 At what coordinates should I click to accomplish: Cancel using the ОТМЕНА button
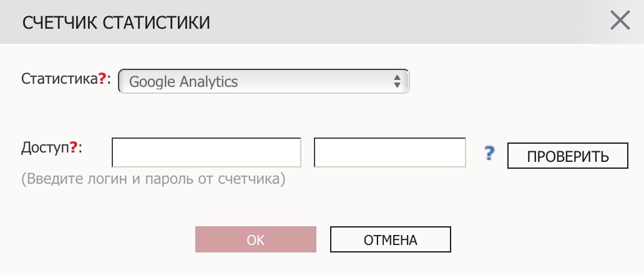click(x=391, y=239)
